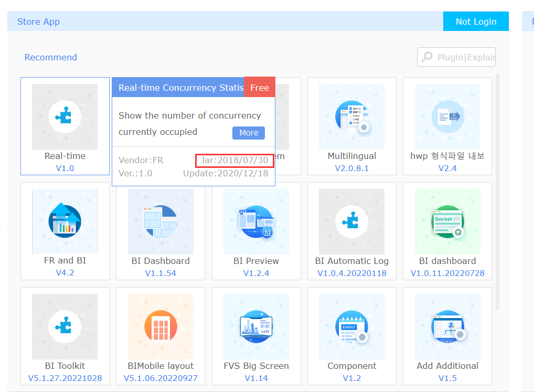Screen dimensions: 534x392
Task: Click the V1.1.54 version label
Action: 161,273
